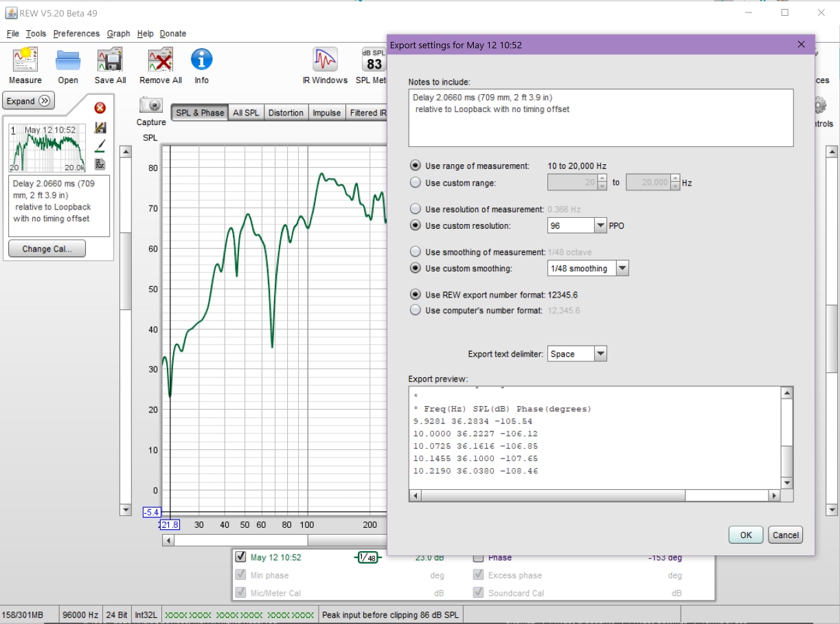Increase the custom range start value
840x624 pixels.
point(602,179)
